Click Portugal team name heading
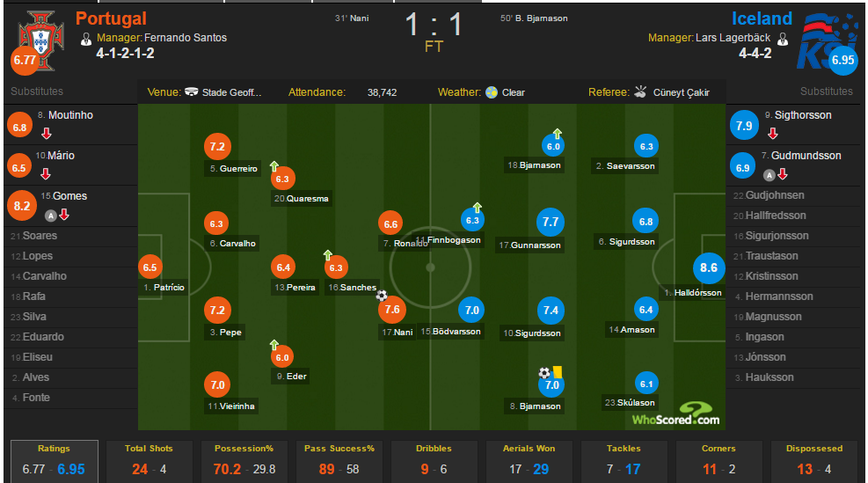868x483 pixels. (111, 18)
